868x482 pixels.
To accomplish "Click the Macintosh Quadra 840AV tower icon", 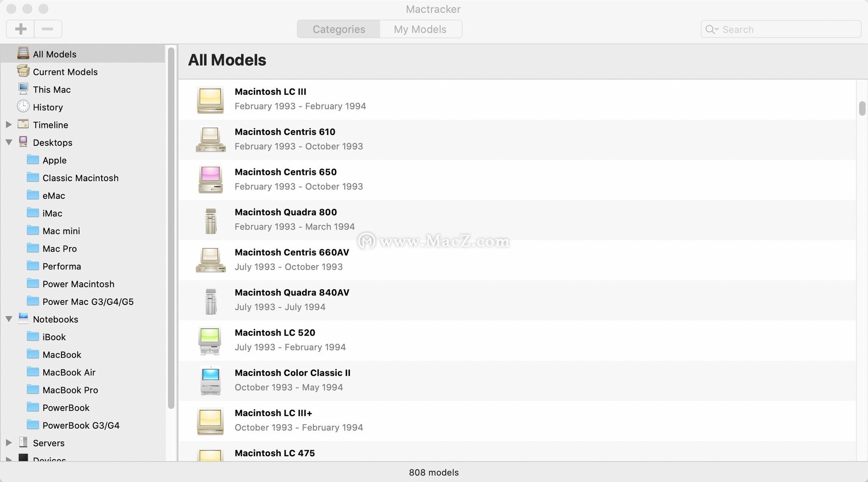I will click(x=211, y=301).
